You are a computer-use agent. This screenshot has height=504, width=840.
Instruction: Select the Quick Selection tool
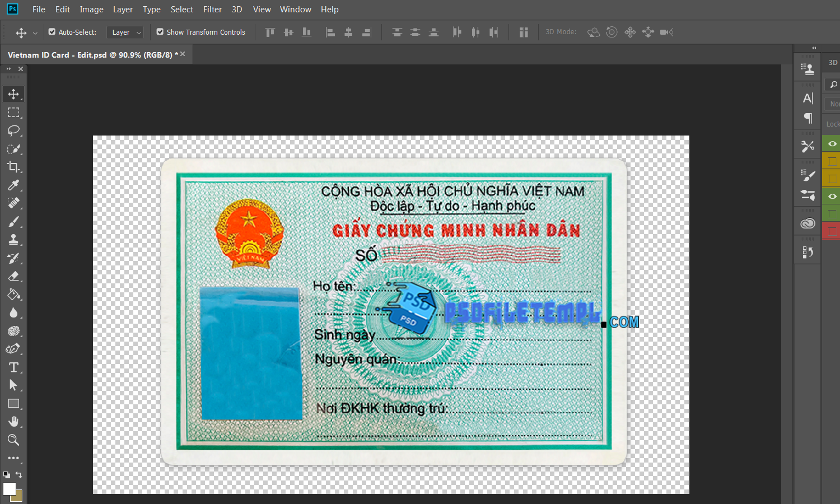click(13, 149)
